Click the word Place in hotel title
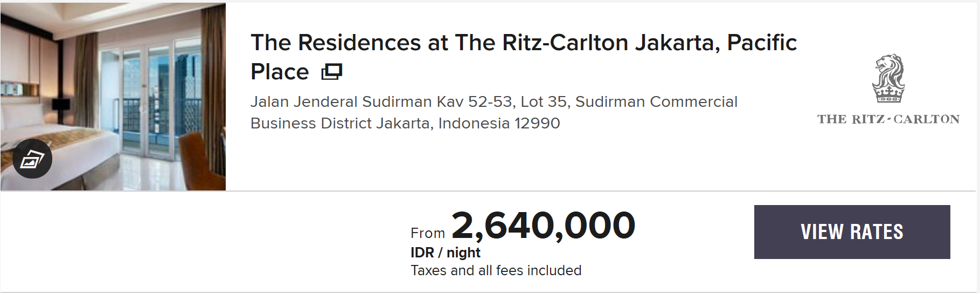 click(x=280, y=72)
